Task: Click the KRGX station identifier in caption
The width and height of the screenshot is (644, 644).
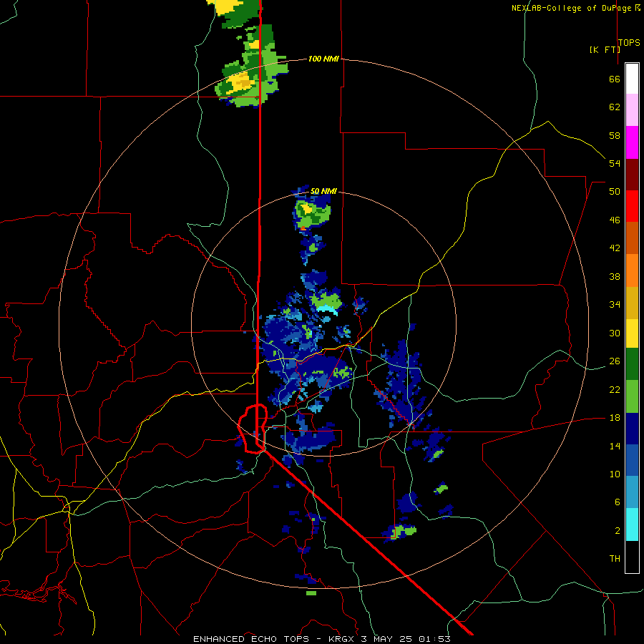Action: pos(342,639)
